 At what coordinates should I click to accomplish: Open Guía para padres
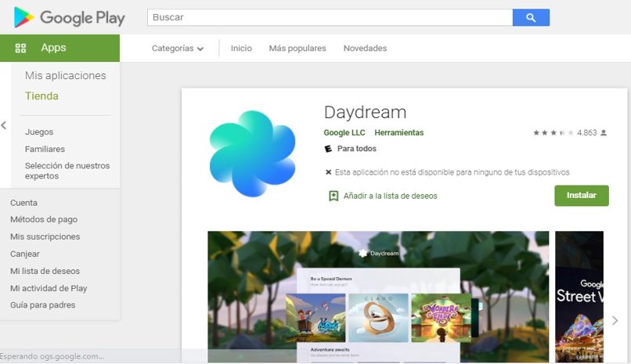click(x=42, y=305)
